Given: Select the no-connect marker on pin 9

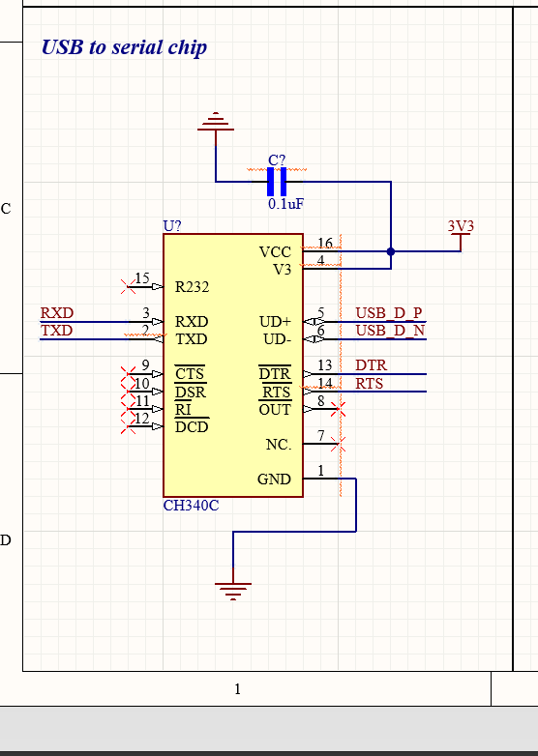Looking at the screenshot, I should pos(128,374).
